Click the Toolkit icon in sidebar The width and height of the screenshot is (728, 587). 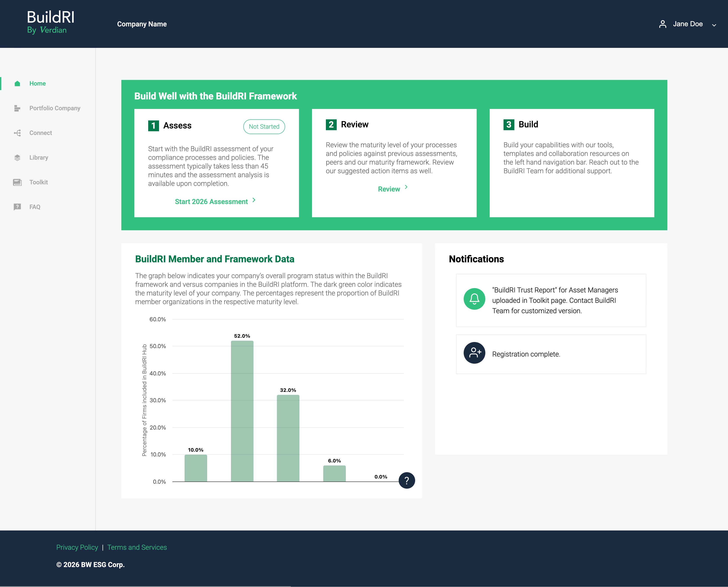[17, 182]
